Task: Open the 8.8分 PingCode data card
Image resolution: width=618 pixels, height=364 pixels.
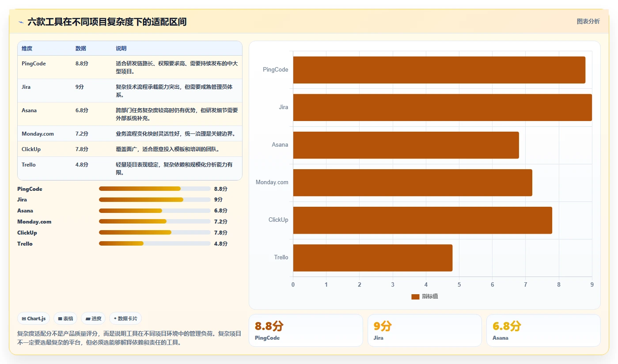Action: (306, 330)
